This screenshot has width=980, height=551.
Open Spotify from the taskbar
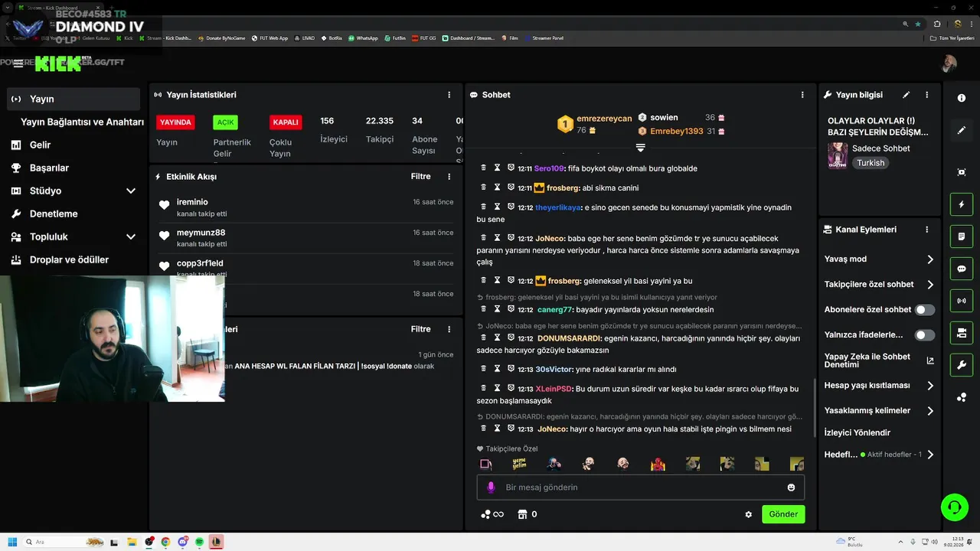(x=199, y=542)
